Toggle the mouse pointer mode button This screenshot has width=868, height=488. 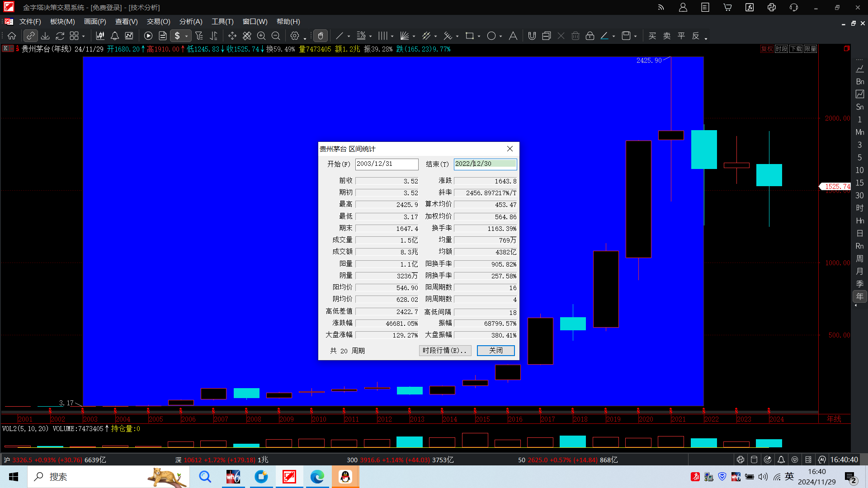321,36
